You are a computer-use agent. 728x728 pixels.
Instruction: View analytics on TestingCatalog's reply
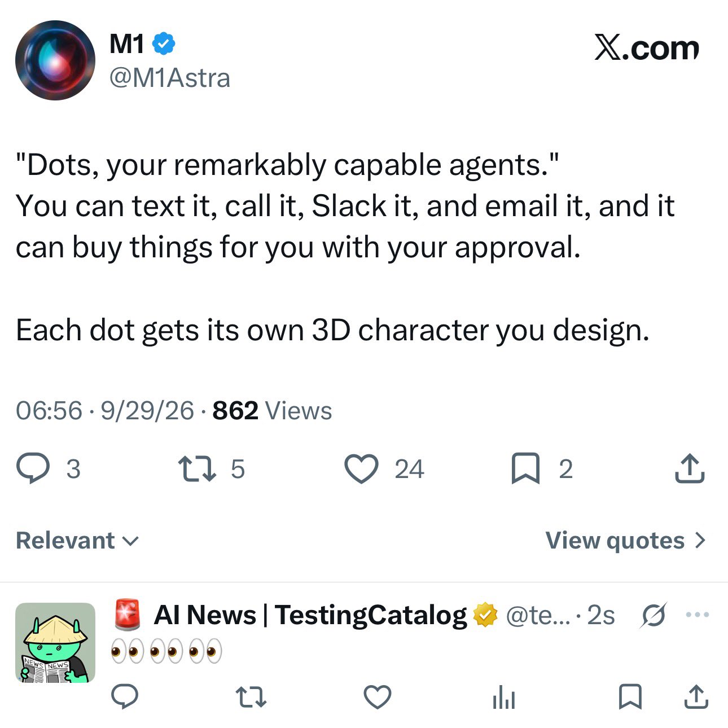(x=504, y=697)
